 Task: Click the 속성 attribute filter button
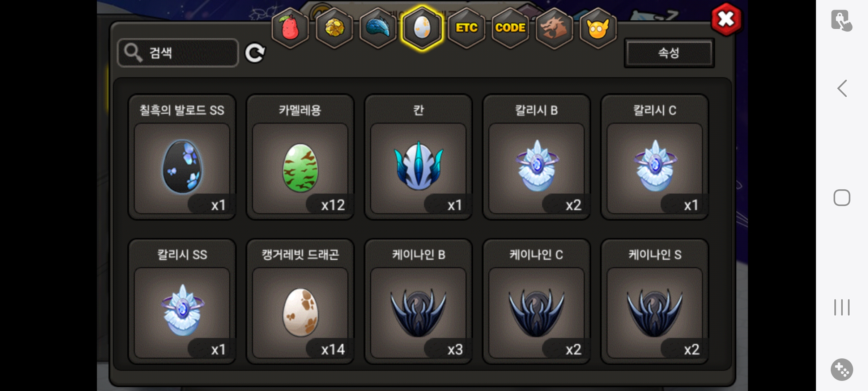[669, 53]
